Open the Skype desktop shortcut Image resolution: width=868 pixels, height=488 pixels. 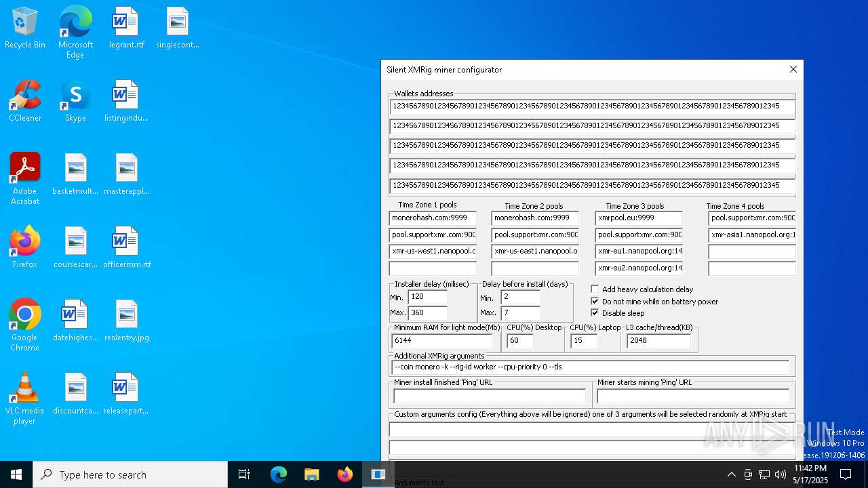coord(75,102)
